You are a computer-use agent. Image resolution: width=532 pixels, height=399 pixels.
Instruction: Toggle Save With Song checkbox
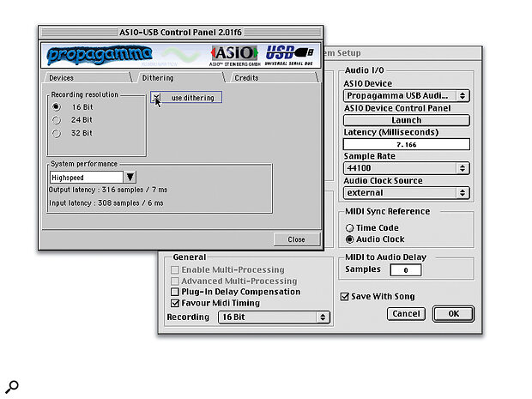344,297
